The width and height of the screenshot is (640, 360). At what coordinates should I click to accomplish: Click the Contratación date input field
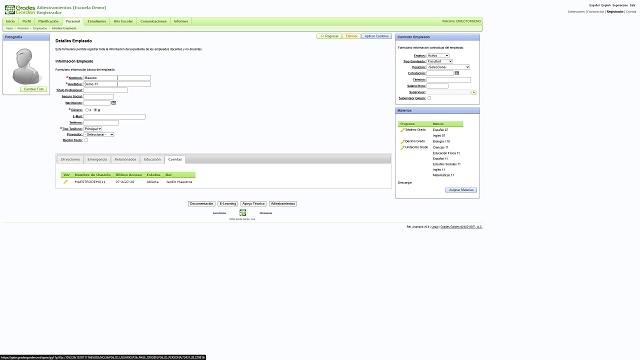tap(440, 73)
